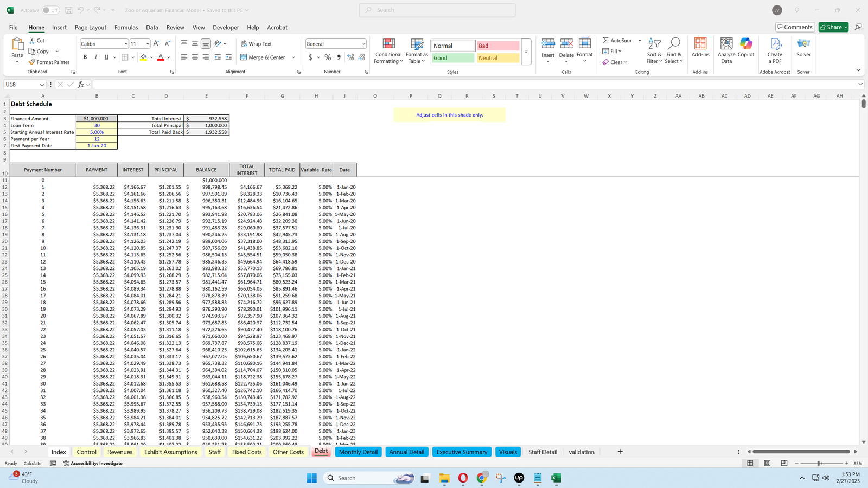This screenshot has height=488, width=868.
Task: Click the Format Painter icon
Action: click(33, 62)
